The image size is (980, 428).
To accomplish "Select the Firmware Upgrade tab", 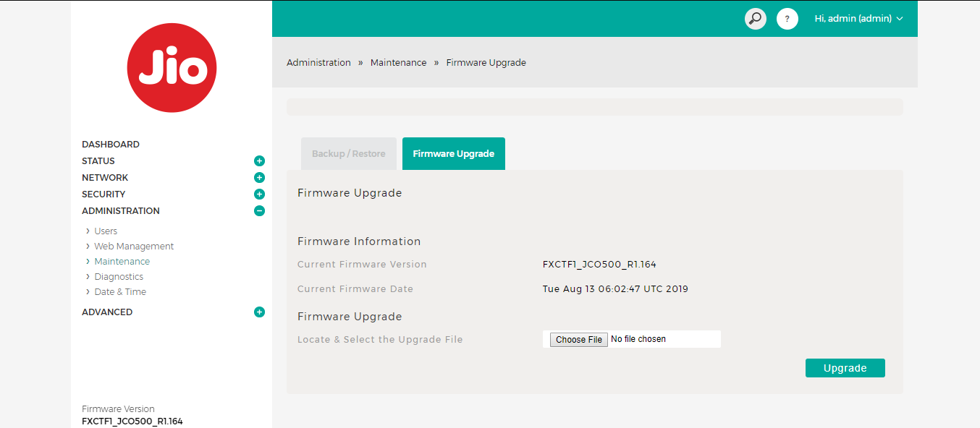I will (453, 154).
